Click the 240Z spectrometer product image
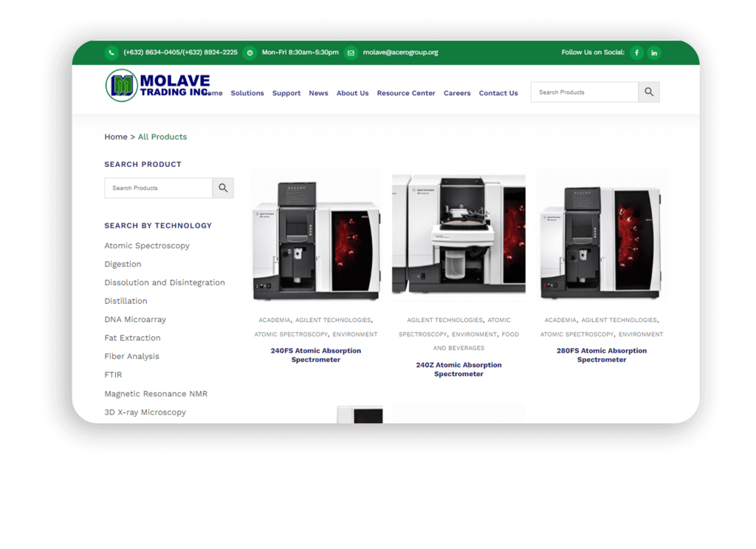The width and height of the screenshot is (756, 549). click(x=458, y=236)
